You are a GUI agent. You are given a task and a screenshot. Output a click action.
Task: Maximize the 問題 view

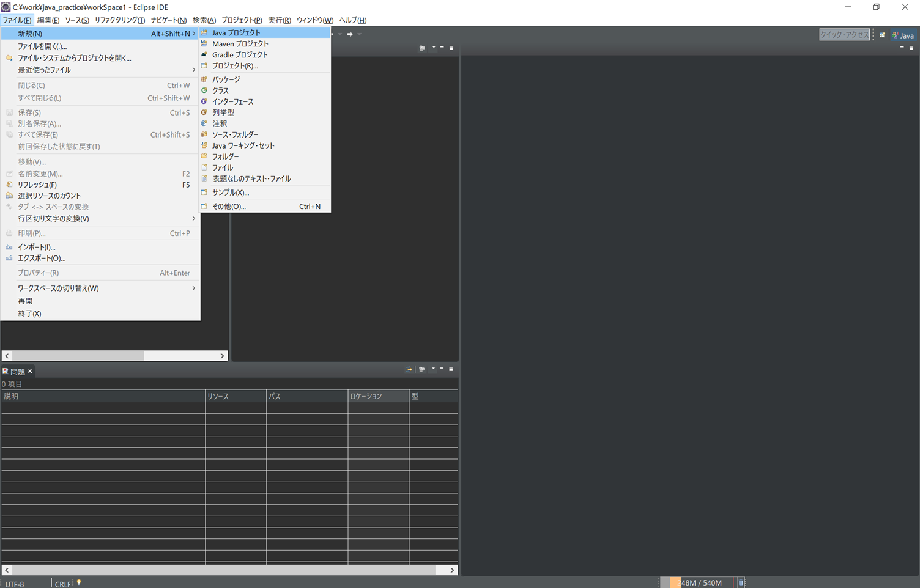coord(451,369)
